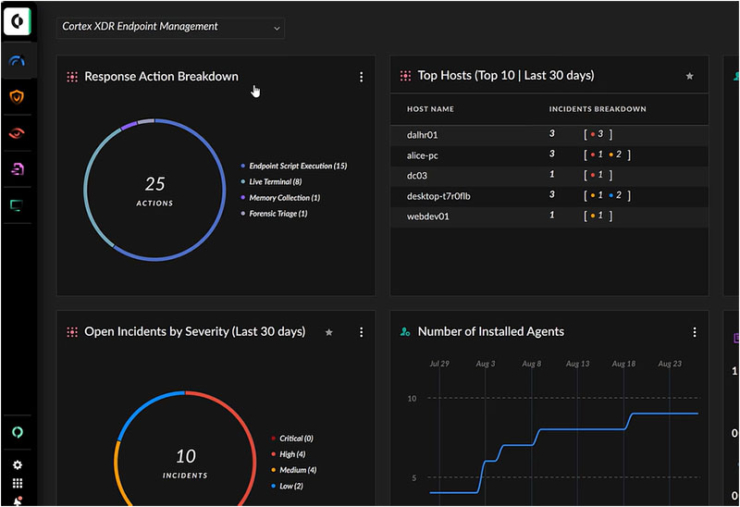Open the apps grid icon in sidebar

[x=17, y=483]
